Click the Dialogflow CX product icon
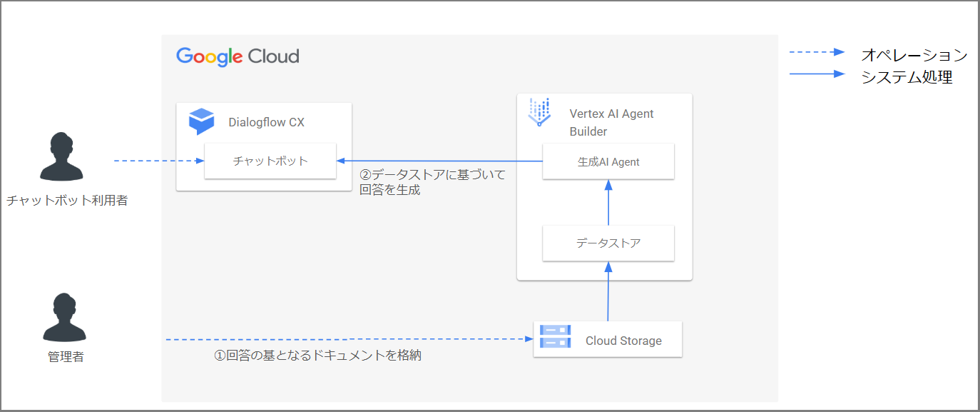Image resolution: width=980 pixels, height=412 pixels. click(x=201, y=121)
